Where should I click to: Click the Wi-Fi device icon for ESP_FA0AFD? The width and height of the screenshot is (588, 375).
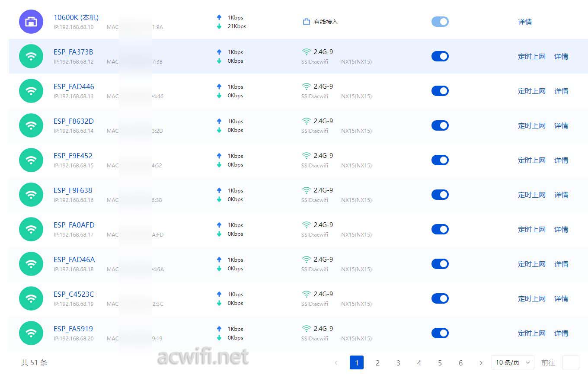click(x=31, y=229)
